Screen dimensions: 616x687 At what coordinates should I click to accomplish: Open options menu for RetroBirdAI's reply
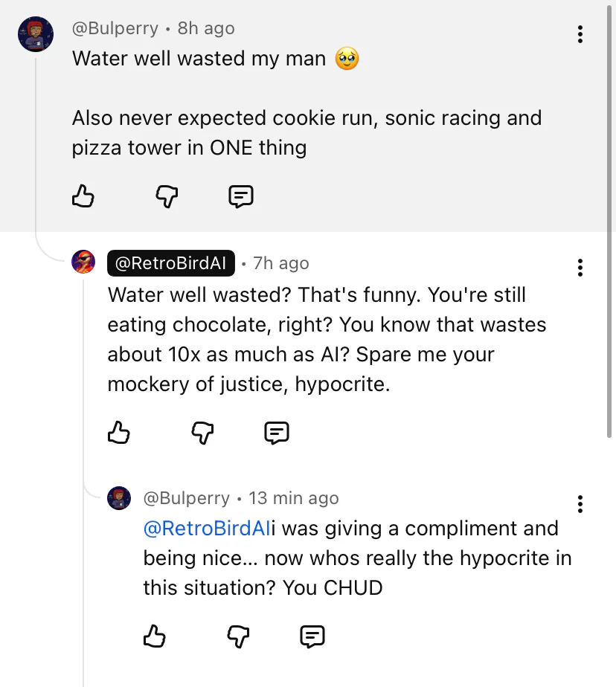(580, 268)
